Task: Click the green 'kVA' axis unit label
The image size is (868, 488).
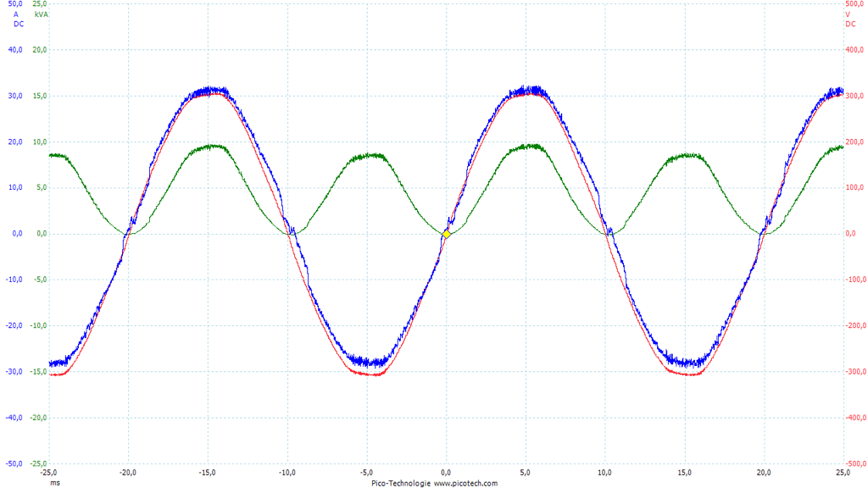Action: pyautogui.click(x=41, y=14)
